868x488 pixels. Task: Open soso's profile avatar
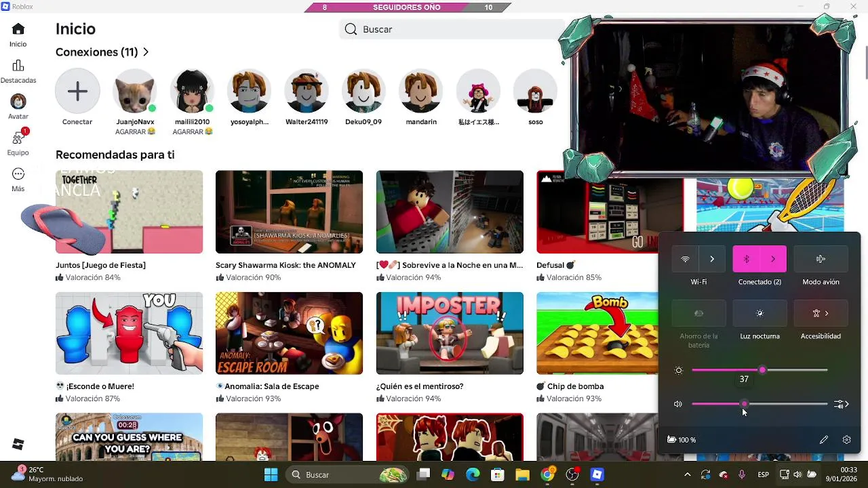pyautogui.click(x=536, y=91)
